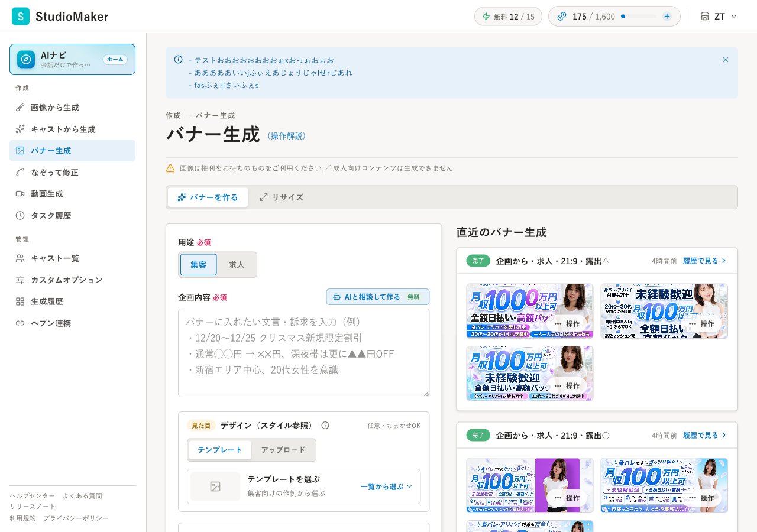Viewport: 757px width, 532px height.
Task: Click the 無料 12/15 quota badge
Action: click(509, 17)
